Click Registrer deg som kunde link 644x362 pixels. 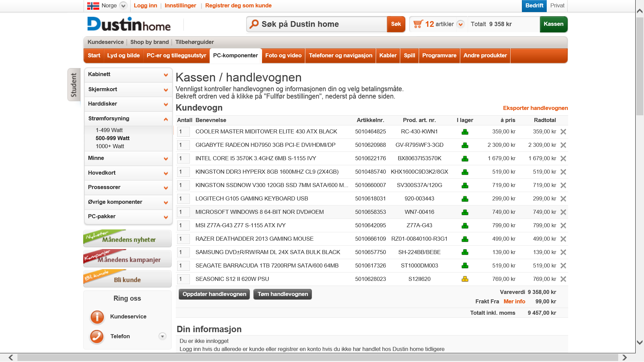(x=238, y=5)
